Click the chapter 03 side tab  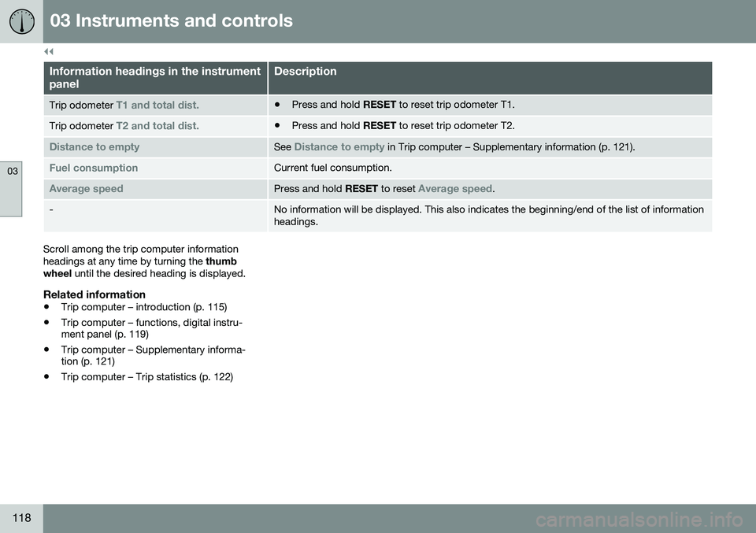[x=11, y=188]
